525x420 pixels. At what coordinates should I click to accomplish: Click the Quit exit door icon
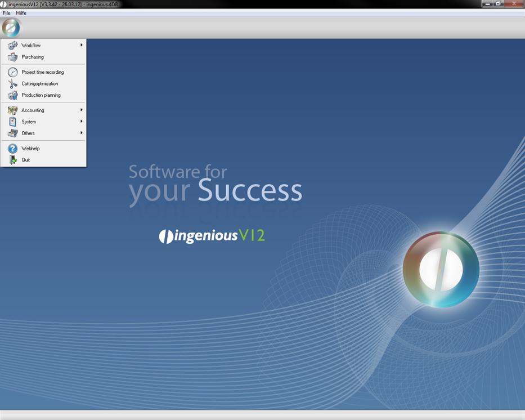[x=12, y=160]
